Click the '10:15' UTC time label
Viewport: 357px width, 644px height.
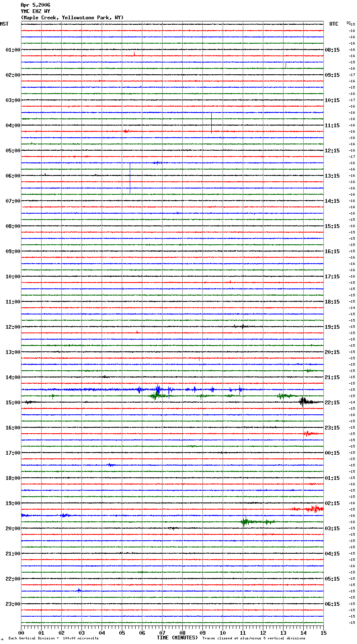click(x=332, y=100)
